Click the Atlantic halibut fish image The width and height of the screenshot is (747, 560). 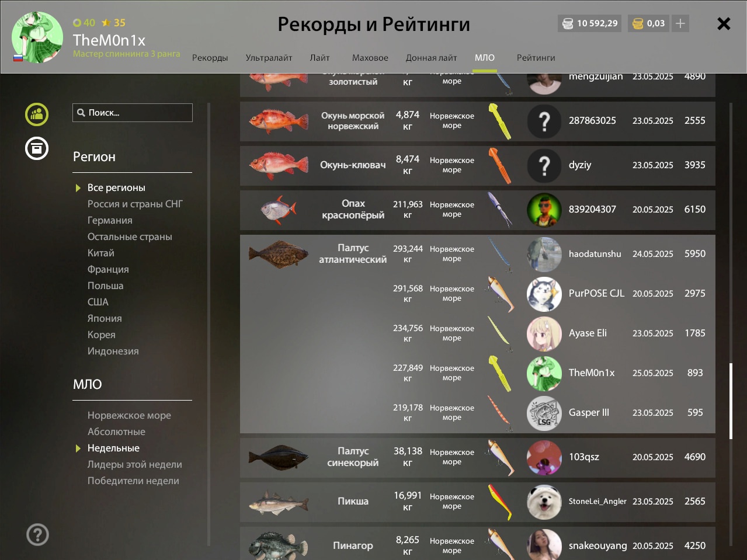point(279,254)
